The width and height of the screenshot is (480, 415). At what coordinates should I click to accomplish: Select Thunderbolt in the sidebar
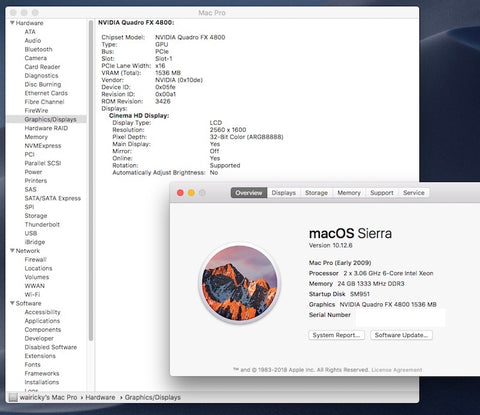42,224
